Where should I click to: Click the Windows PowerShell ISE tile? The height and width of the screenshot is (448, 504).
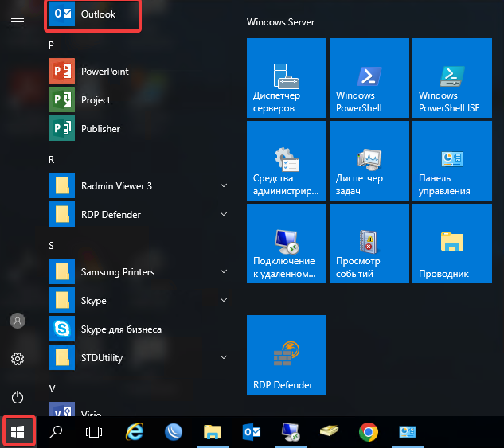(449, 78)
